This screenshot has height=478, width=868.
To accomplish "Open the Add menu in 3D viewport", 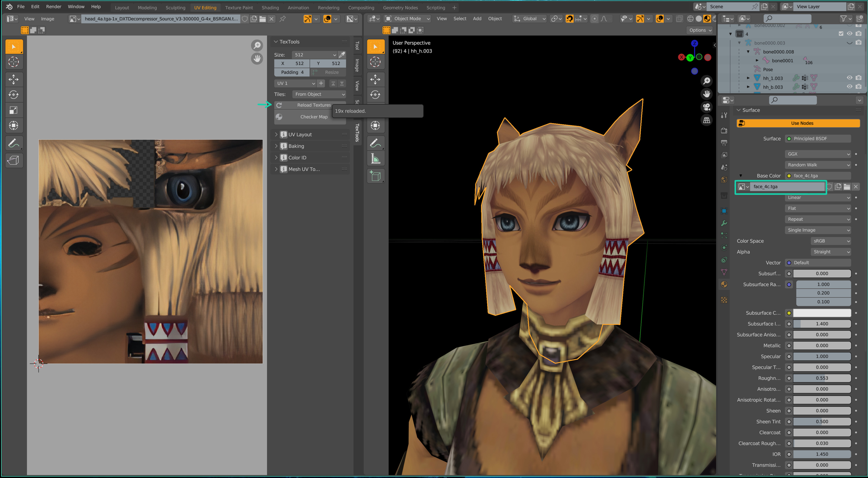I will [x=477, y=19].
